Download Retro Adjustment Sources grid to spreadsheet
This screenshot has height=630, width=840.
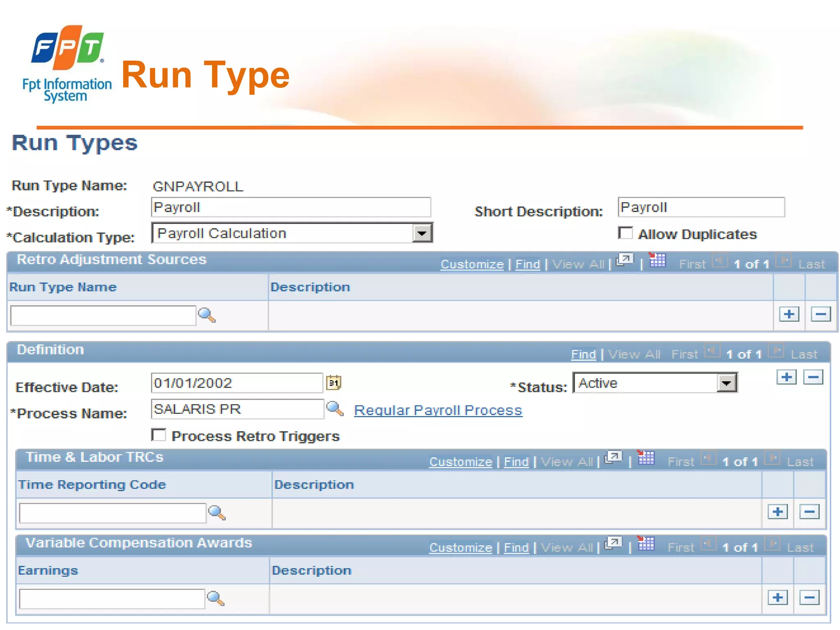pos(657,260)
